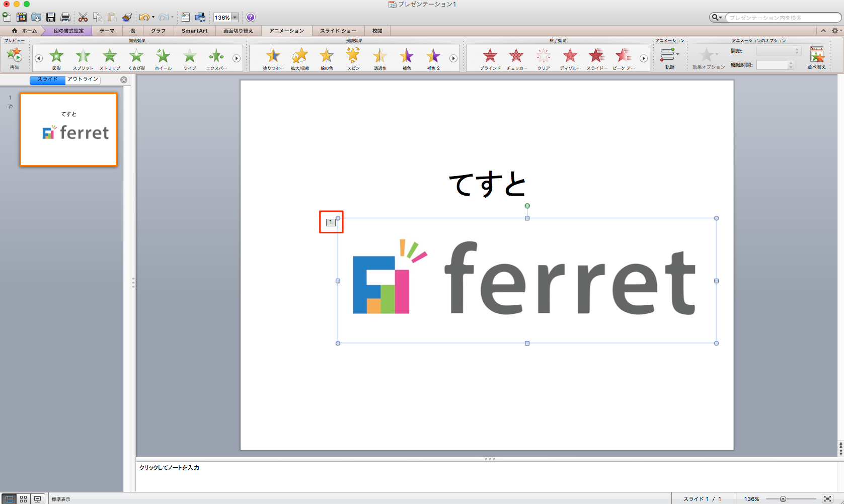Click the Redo arrow icon
Viewport: 844px width, 504px height.
pos(164,17)
